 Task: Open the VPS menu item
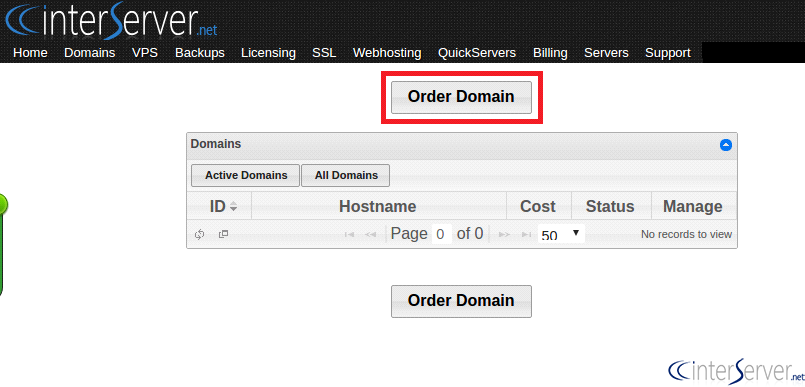[x=145, y=53]
